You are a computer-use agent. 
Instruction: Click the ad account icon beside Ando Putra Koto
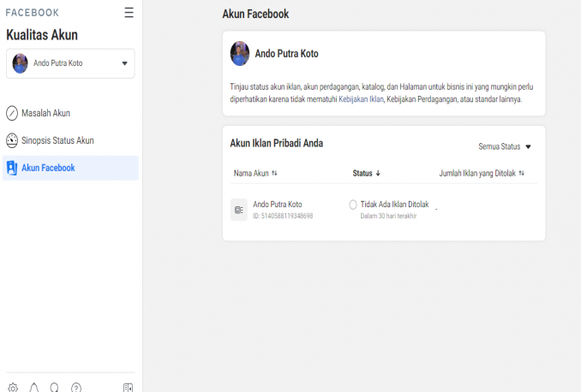pos(238,210)
